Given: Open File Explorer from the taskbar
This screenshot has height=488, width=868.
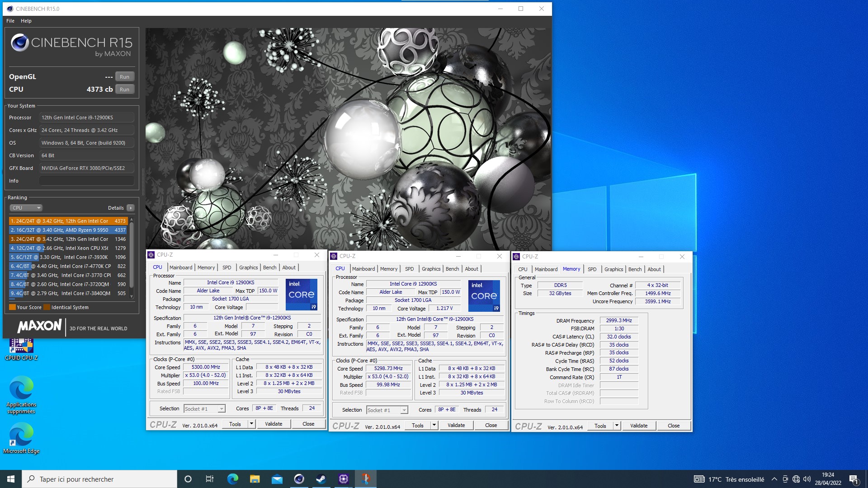Looking at the screenshot, I should tap(255, 479).
